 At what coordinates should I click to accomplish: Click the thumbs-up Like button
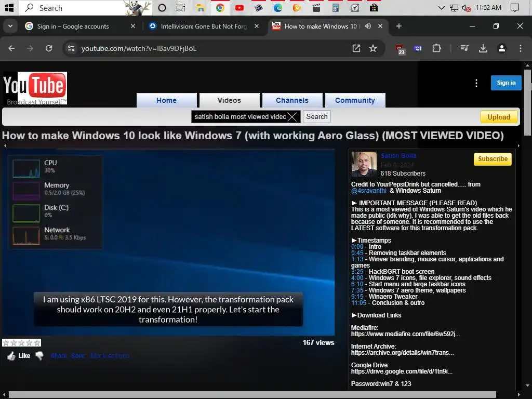[x=19, y=355]
